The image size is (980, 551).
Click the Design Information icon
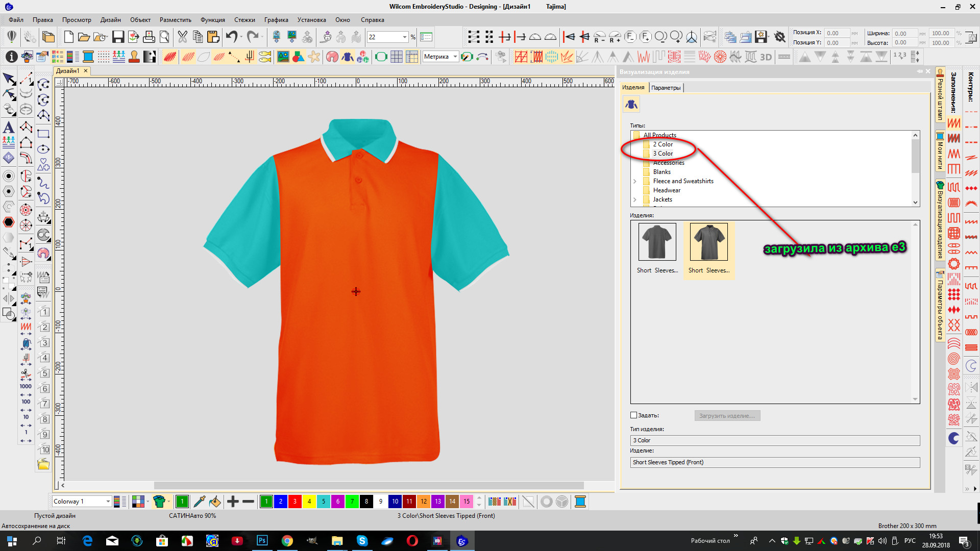(11, 57)
